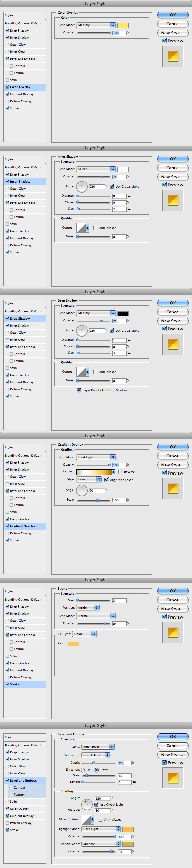Click the Drop Shadow Distance field
Viewport: 192px width, 868px height.
click(x=120, y=340)
